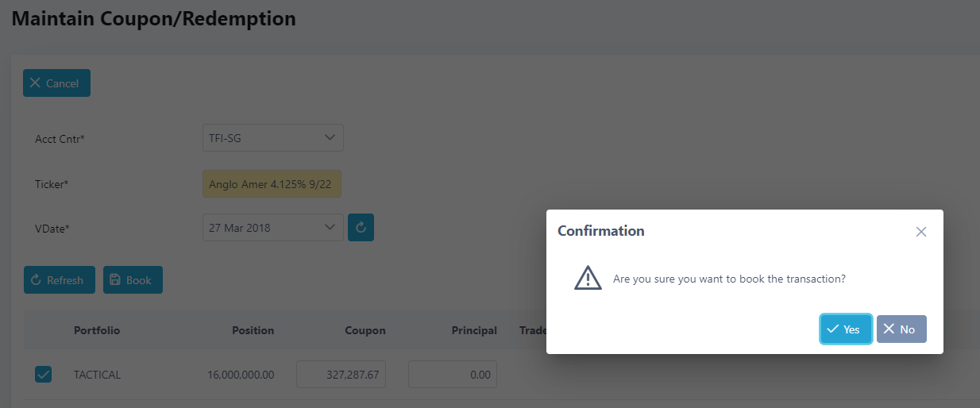Click the Refresh button
980x408 pixels.
pyautogui.click(x=60, y=280)
